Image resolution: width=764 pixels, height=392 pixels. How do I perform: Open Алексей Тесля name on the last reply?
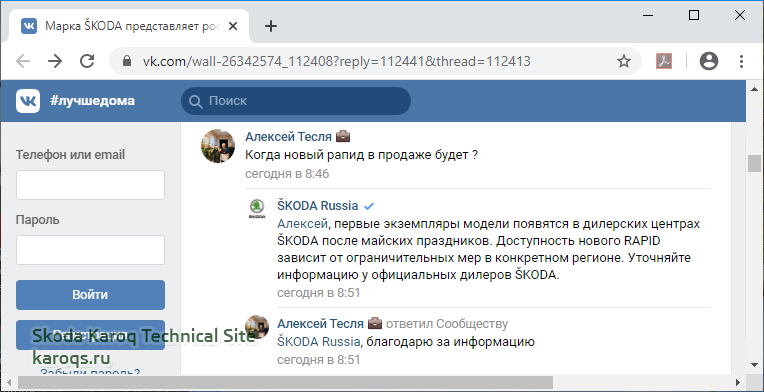pyautogui.click(x=321, y=323)
